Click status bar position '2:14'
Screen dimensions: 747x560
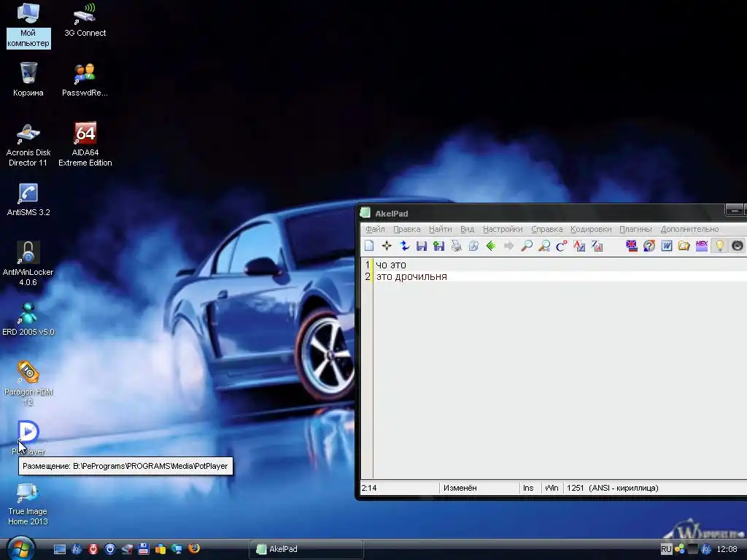369,488
